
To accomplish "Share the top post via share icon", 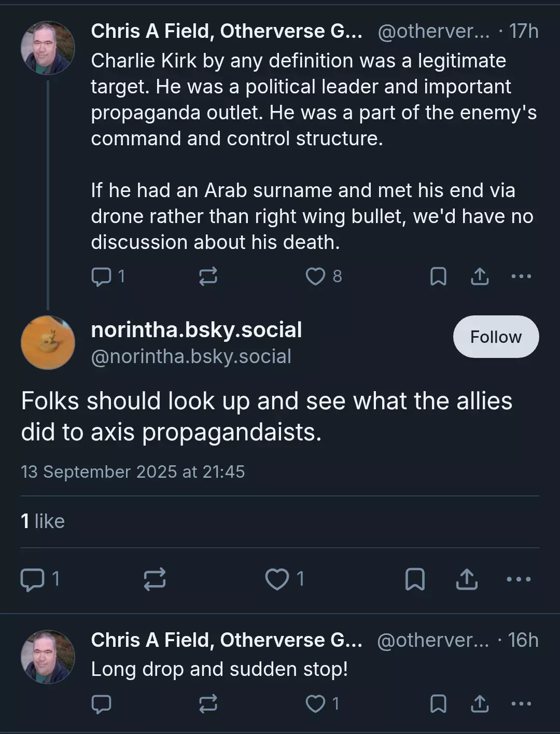I will pos(480,276).
